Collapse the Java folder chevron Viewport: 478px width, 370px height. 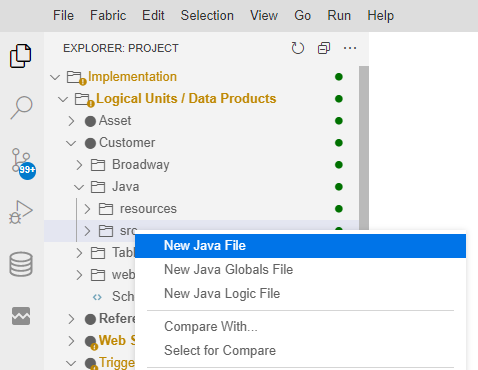[79, 187]
